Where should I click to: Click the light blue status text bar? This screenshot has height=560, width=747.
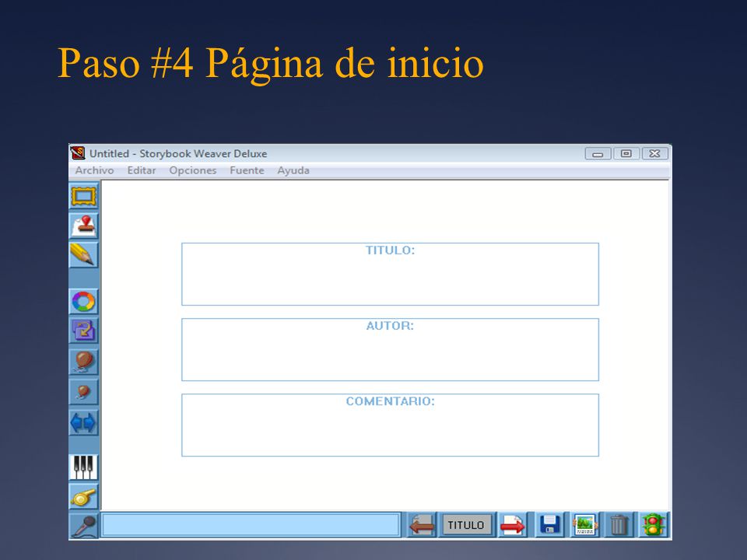click(x=251, y=525)
